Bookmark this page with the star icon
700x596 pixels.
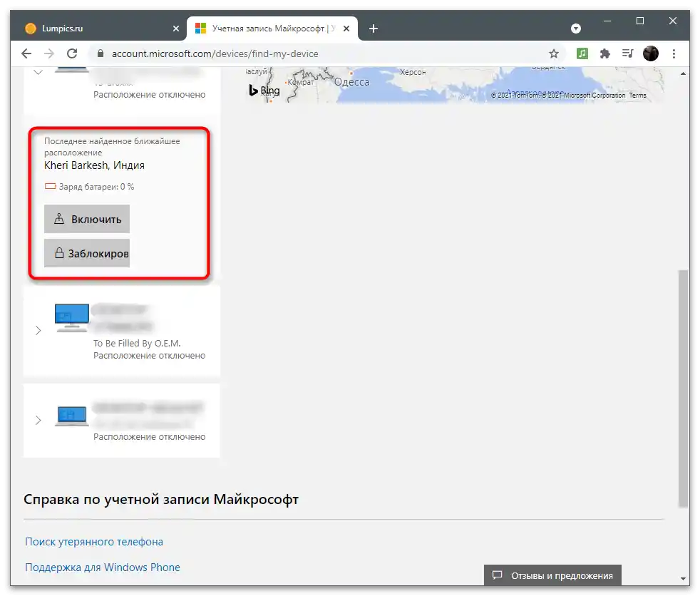point(554,54)
